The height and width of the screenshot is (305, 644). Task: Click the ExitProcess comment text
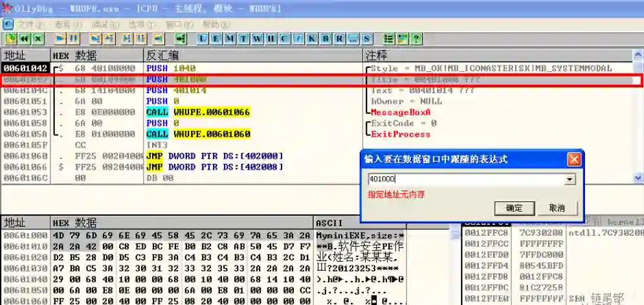pyautogui.click(x=401, y=134)
